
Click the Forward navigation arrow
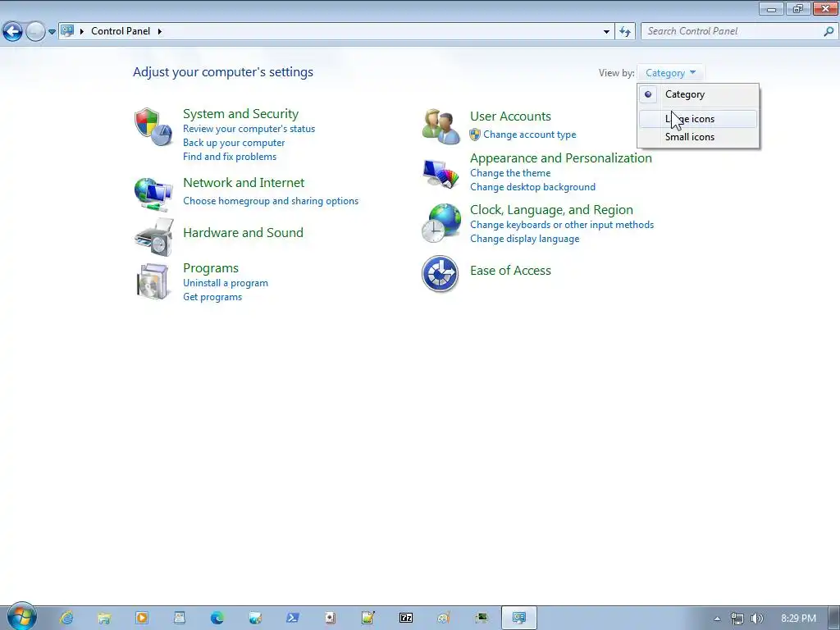point(35,32)
